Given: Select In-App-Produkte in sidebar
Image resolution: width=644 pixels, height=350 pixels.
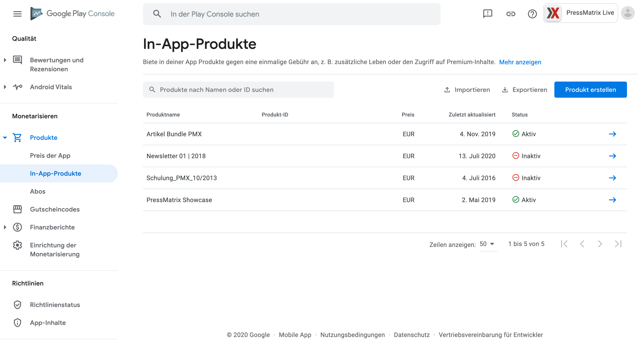Looking at the screenshot, I should [x=59, y=173].
